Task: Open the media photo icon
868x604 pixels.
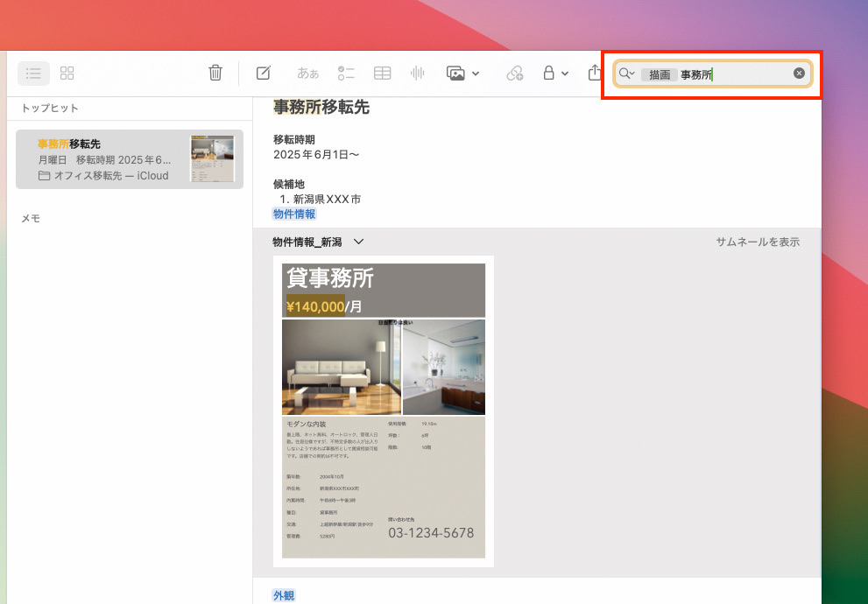Action: pos(455,73)
